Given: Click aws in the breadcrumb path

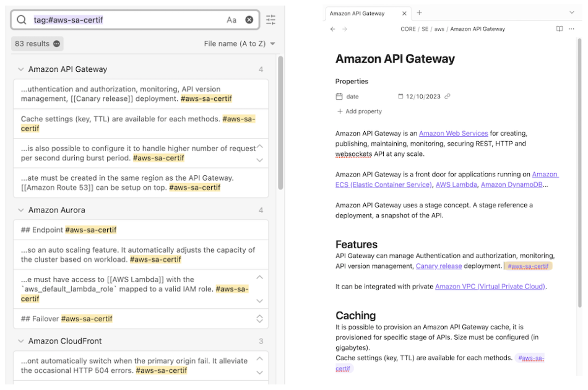Looking at the screenshot, I should [439, 29].
